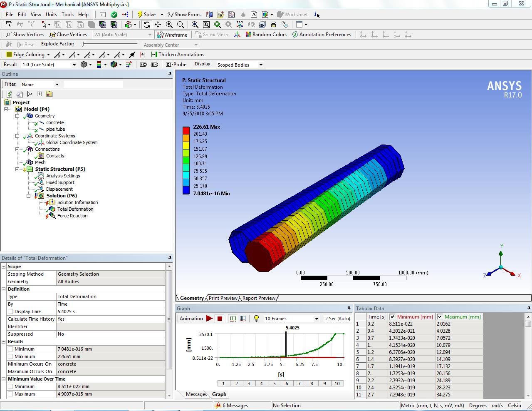Adjust the Explode Factor slider
The width and height of the screenshot is (532, 411).
coord(110,44)
